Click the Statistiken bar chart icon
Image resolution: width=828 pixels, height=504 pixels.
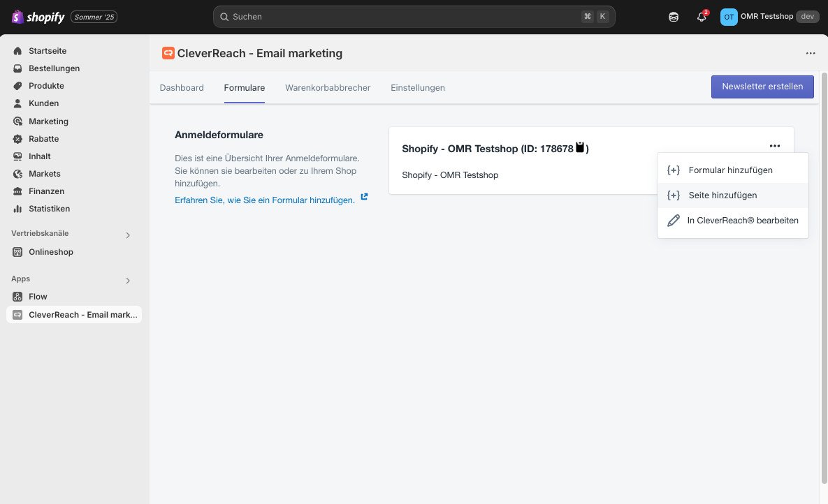click(x=17, y=209)
